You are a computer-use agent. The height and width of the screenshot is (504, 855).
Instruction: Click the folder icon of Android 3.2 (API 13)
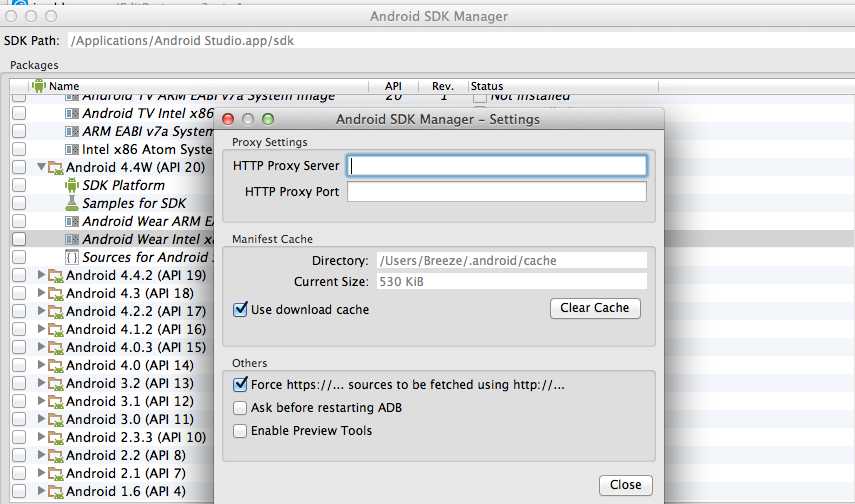(x=56, y=384)
